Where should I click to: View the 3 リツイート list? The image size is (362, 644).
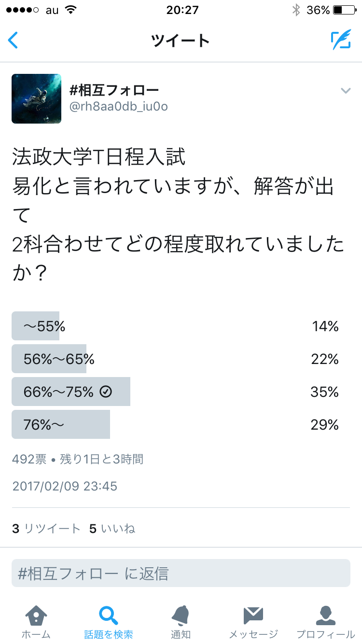46,529
